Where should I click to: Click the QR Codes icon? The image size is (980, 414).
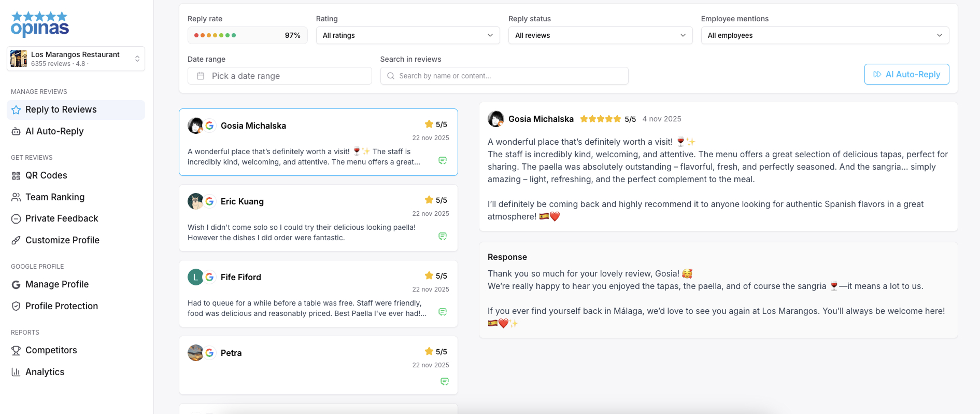[16, 176]
